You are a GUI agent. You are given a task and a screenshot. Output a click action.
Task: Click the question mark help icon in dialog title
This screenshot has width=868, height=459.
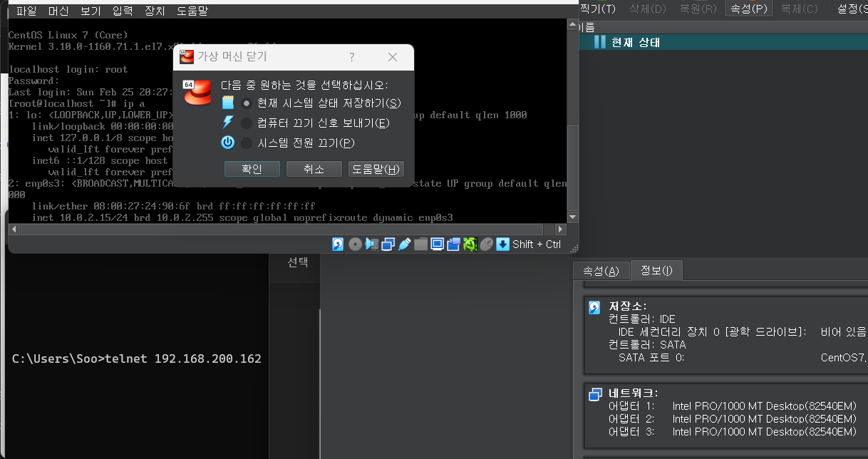point(352,57)
